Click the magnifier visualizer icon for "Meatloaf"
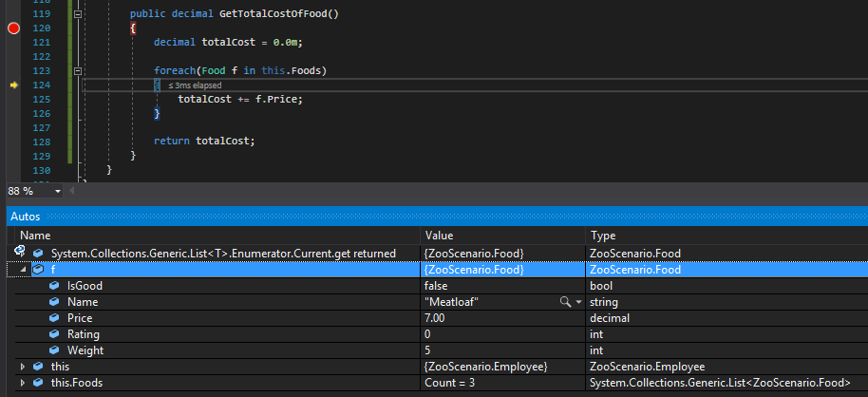 click(x=566, y=302)
